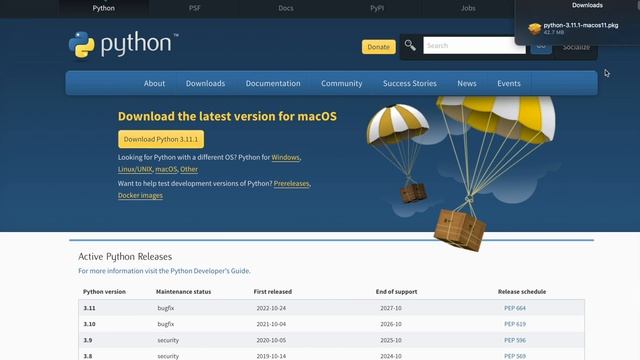Click the Release schedule column header
This screenshot has height=360, width=640.
coord(522,292)
